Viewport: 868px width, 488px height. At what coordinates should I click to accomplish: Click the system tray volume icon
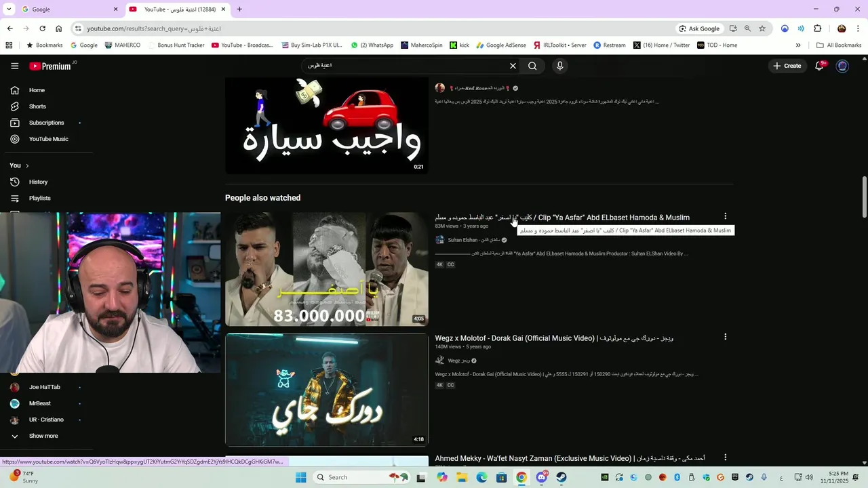pyautogui.click(x=808, y=477)
